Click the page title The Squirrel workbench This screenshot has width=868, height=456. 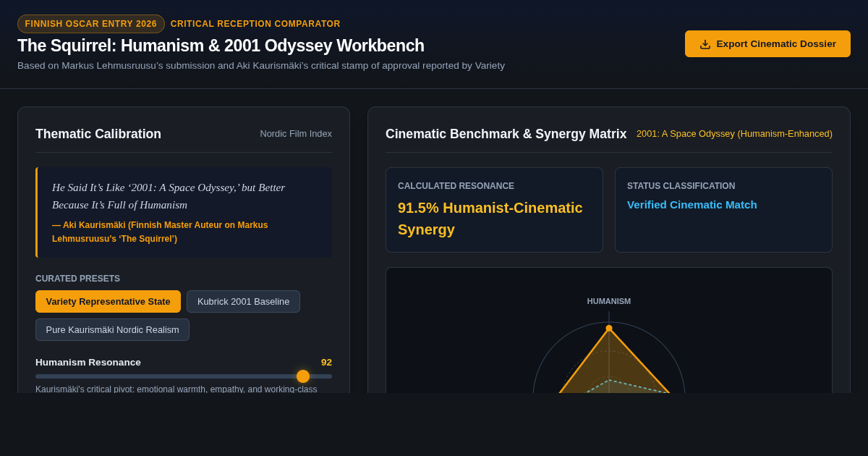221,46
